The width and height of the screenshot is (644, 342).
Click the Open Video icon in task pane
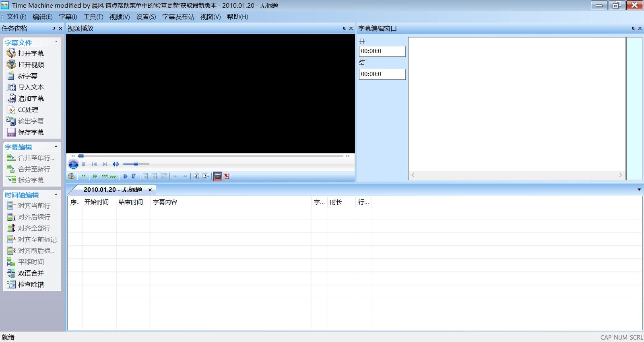11,64
